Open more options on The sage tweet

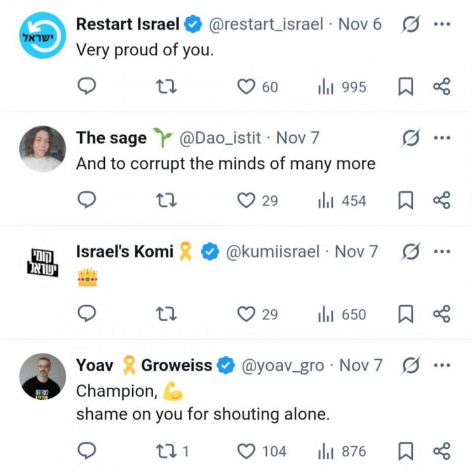[442, 137]
